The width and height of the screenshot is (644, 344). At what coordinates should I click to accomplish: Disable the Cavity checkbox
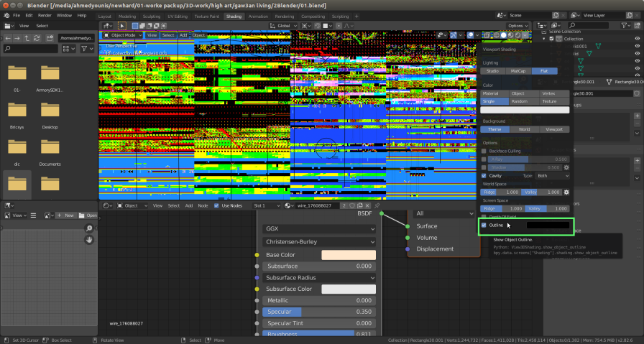[484, 176]
